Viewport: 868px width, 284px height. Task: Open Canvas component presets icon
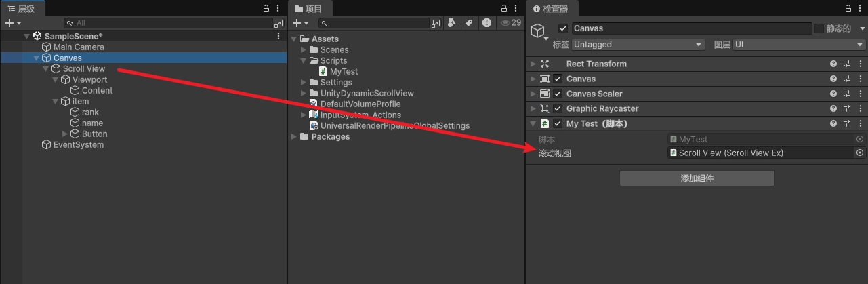[x=847, y=79]
